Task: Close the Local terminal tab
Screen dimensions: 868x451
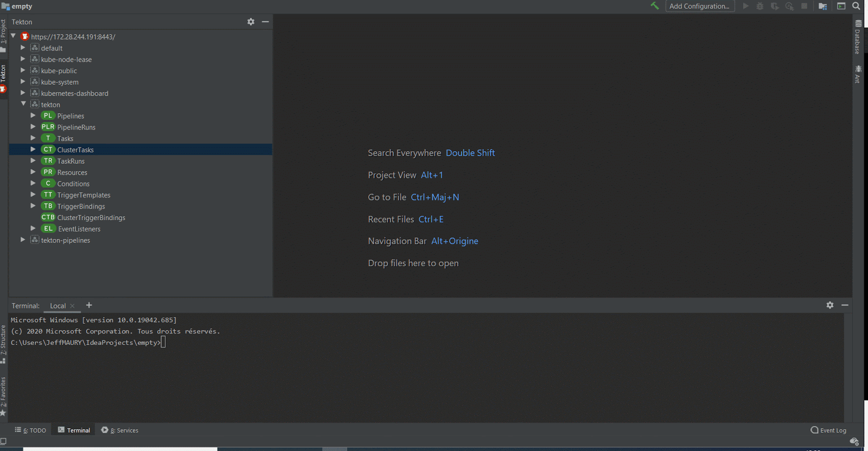Action: [73, 306]
